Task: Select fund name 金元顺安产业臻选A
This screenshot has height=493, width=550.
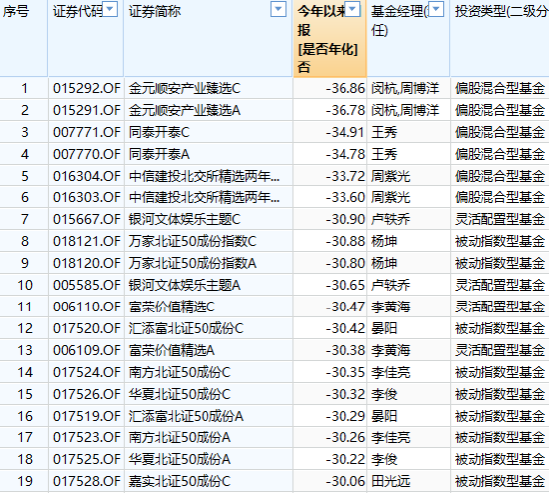Action: (x=185, y=110)
